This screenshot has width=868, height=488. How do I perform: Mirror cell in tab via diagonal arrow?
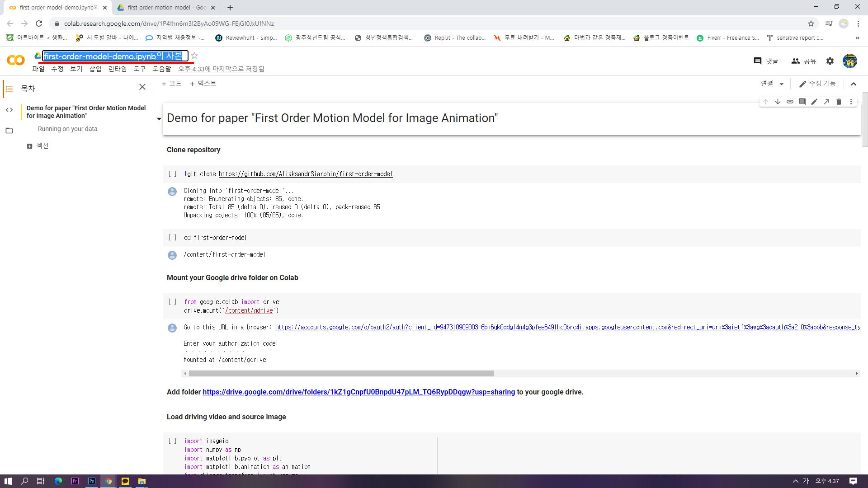[826, 102]
